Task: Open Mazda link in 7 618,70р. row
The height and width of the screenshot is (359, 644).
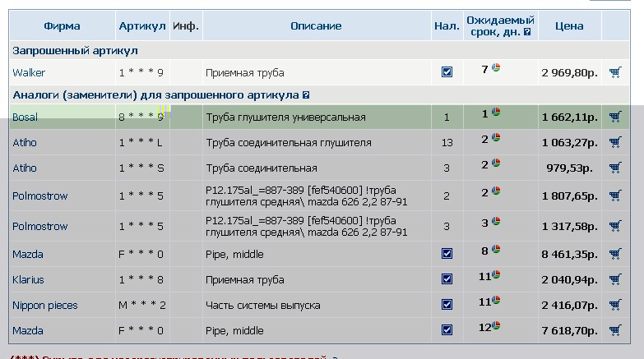Action: [x=27, y=330]
